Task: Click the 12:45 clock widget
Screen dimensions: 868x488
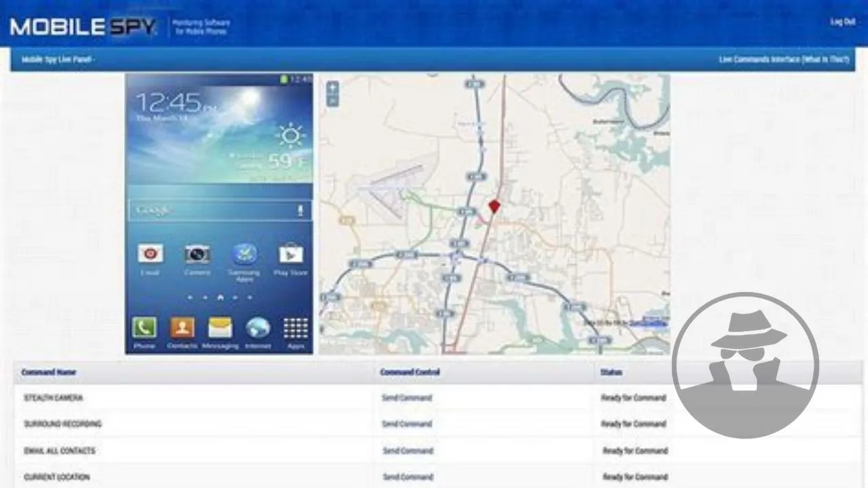Action: [175, 103]
